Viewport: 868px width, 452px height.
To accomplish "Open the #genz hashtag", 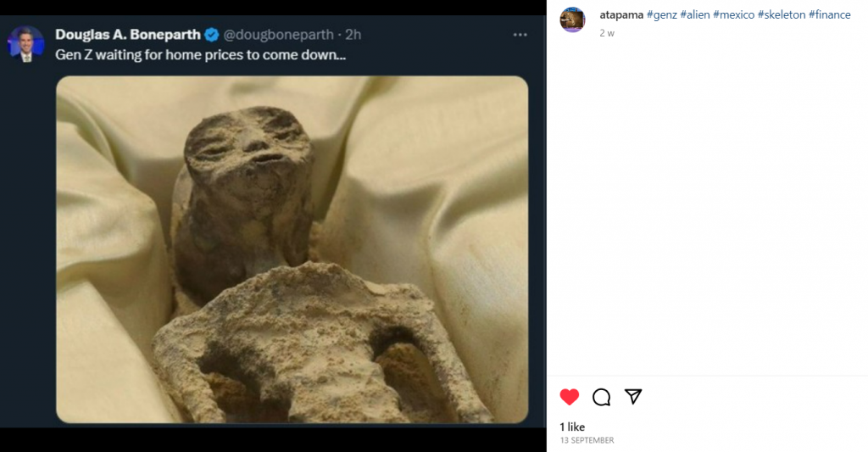I will [661, 15].
